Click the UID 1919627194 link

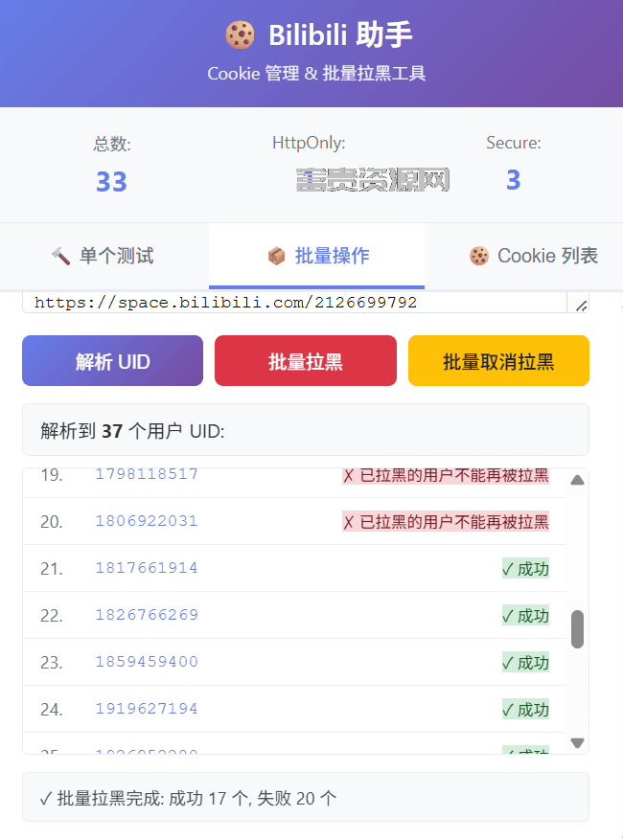point(147,709)
